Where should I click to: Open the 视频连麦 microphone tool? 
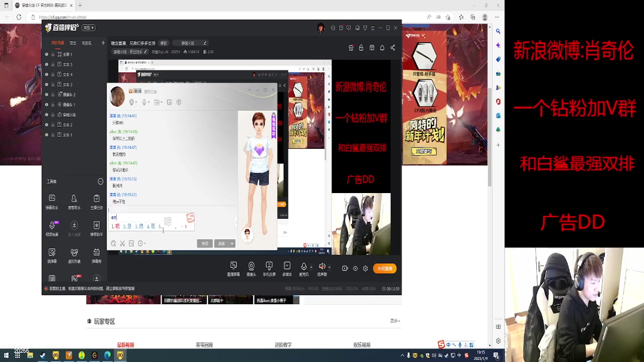[x=52, y=228]
